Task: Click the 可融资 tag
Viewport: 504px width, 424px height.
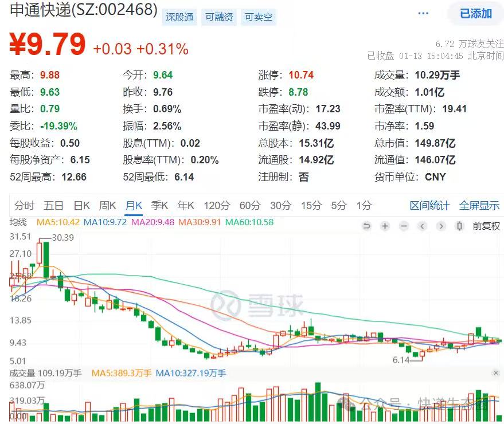Action: 219,17
